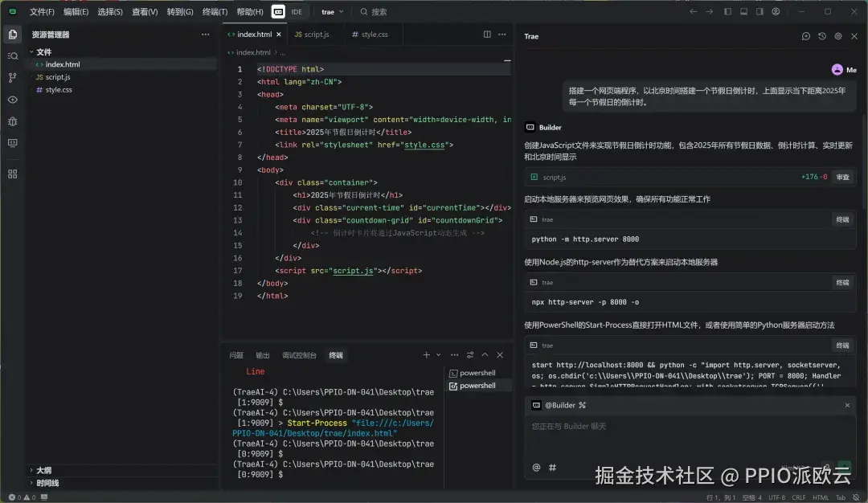Open chat history in Trae panel
The image size is (868, 503).
[822, 36]
